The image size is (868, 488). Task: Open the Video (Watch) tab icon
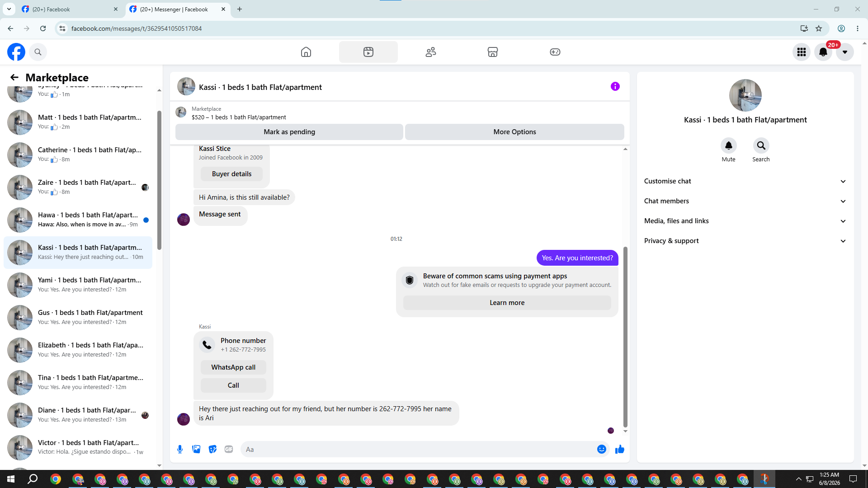368,52
